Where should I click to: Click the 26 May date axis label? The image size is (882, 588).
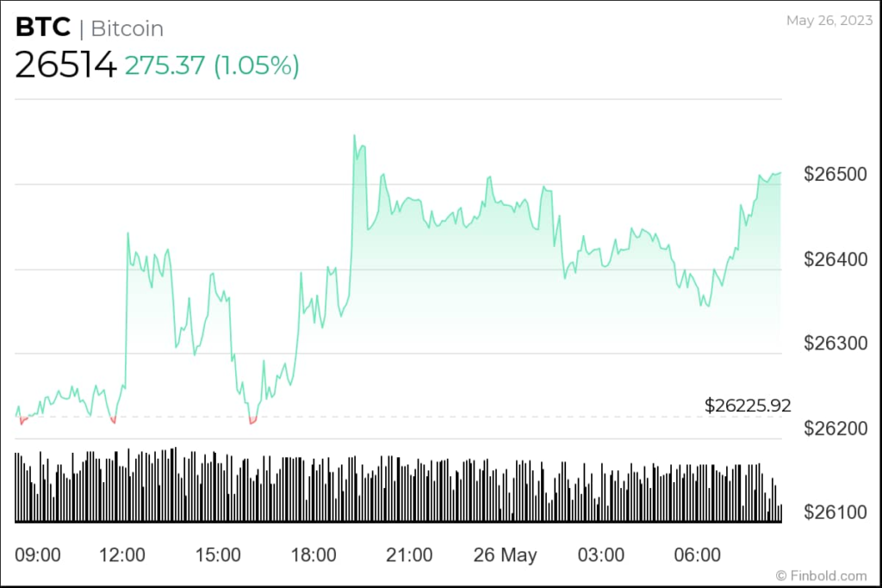(505, 555)
